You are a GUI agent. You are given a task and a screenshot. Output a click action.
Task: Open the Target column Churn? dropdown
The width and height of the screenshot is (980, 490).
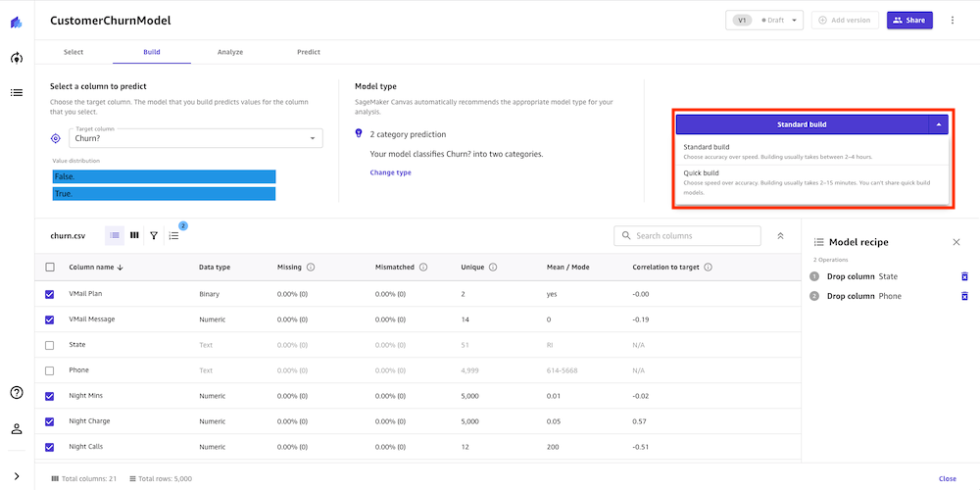point(196,138)
